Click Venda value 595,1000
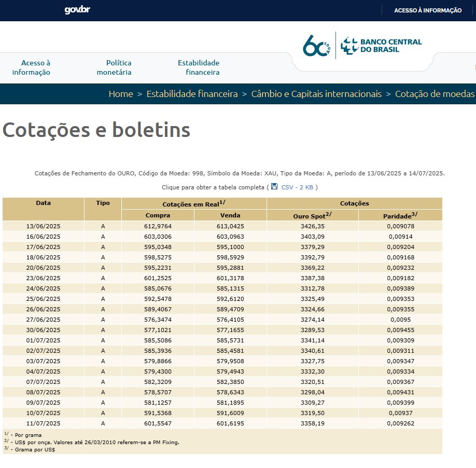Screen dimensions: 476x468 coord(230,247)
